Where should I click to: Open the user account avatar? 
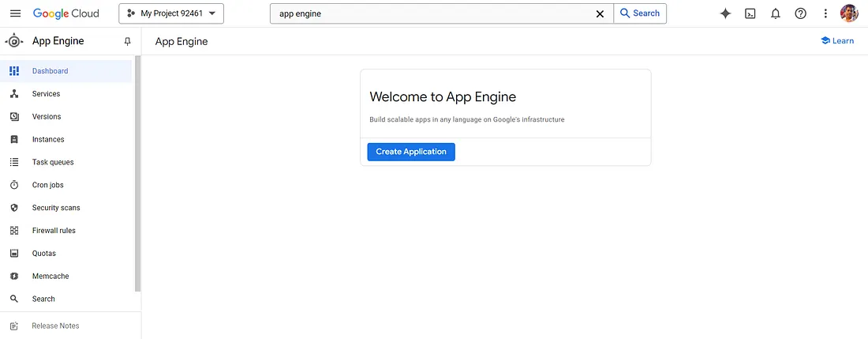tap(849, 13)
